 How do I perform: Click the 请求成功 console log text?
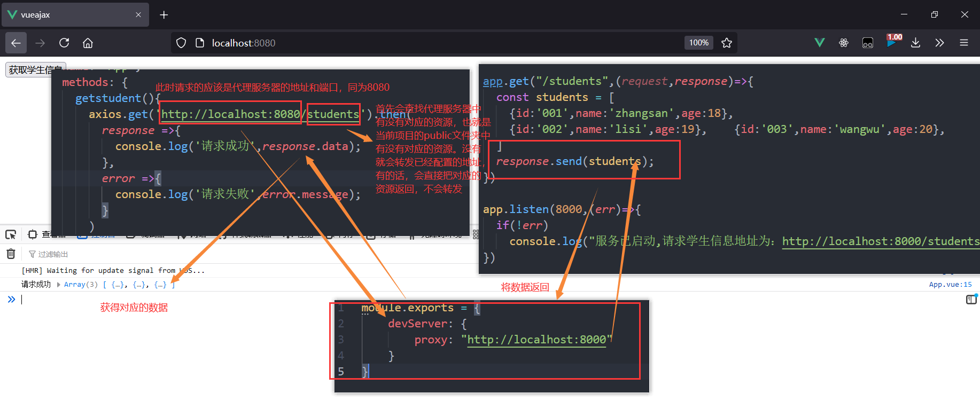click(x=36, y=285)
